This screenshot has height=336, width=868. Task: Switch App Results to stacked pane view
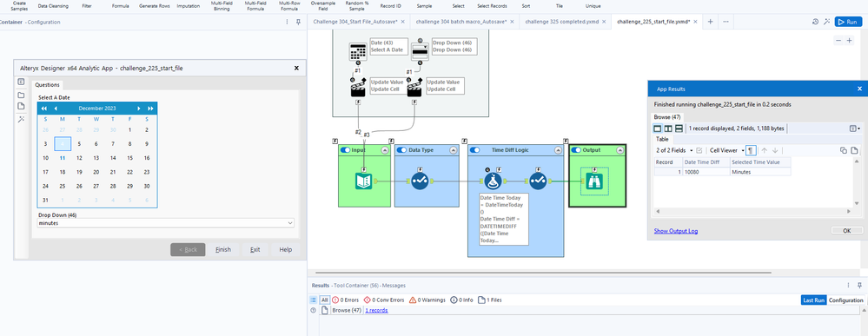678,128
